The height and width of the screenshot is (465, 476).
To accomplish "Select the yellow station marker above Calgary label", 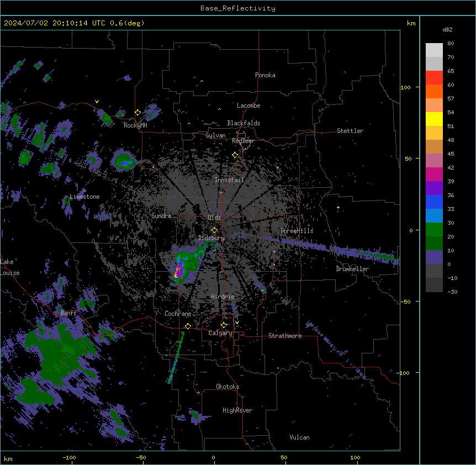I will (224, 325).
